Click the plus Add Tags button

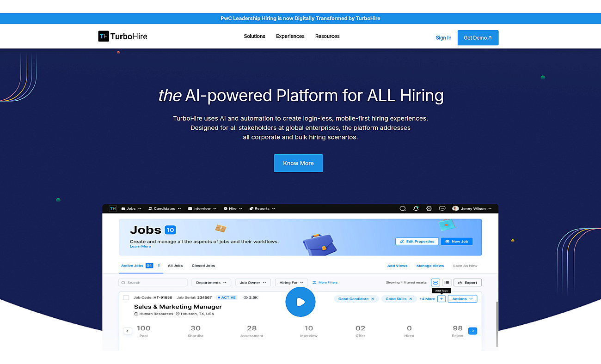point(442,299)
